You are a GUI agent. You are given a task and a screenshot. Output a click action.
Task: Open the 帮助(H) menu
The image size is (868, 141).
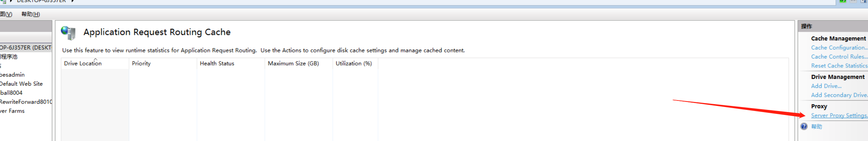(30, 14)
